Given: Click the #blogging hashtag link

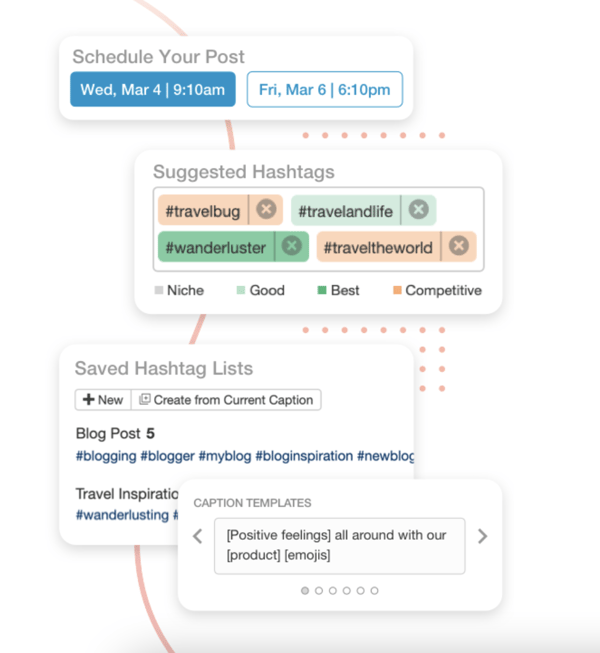Looking at the screenshot, I should (105, 456).
